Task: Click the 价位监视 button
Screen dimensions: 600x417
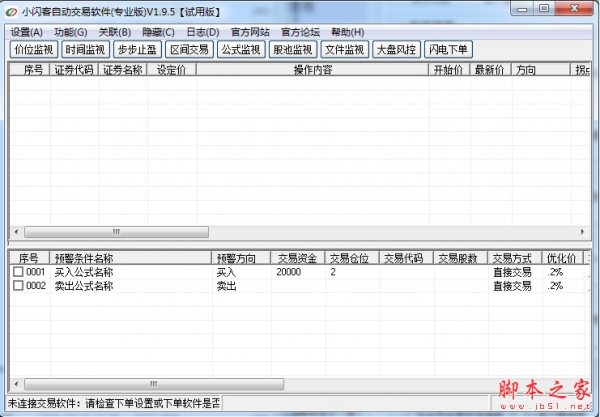Action: tap(34, 49)
